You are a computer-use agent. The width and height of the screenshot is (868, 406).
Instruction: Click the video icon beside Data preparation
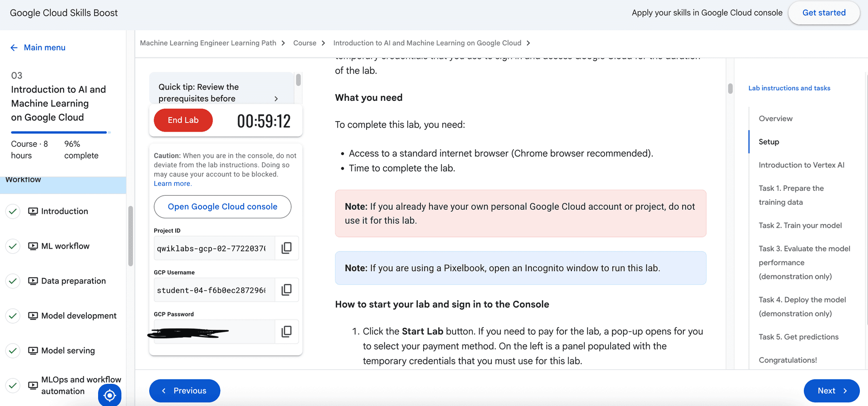33,281
